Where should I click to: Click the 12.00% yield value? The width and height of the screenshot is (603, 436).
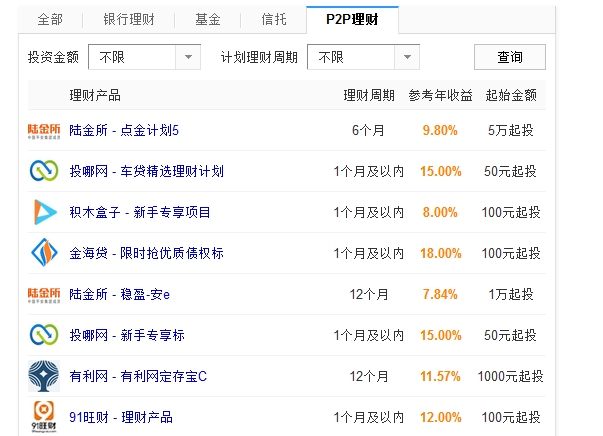pyautogui.click(x=441, y=417)
